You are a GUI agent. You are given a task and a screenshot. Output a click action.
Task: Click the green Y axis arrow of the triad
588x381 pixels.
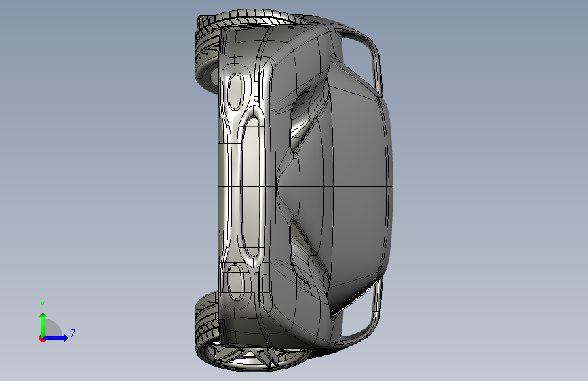43,324
